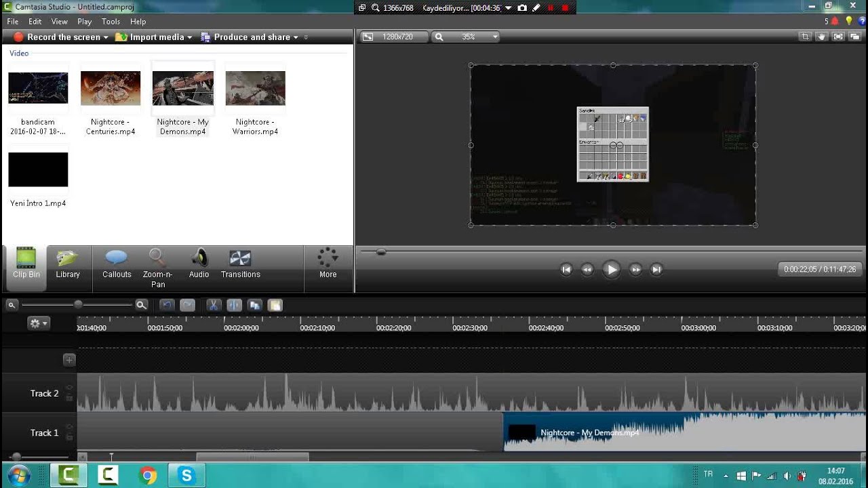Select Yeni Intro 1.mp4 clip
868x488 pixels.
point(38,169)
